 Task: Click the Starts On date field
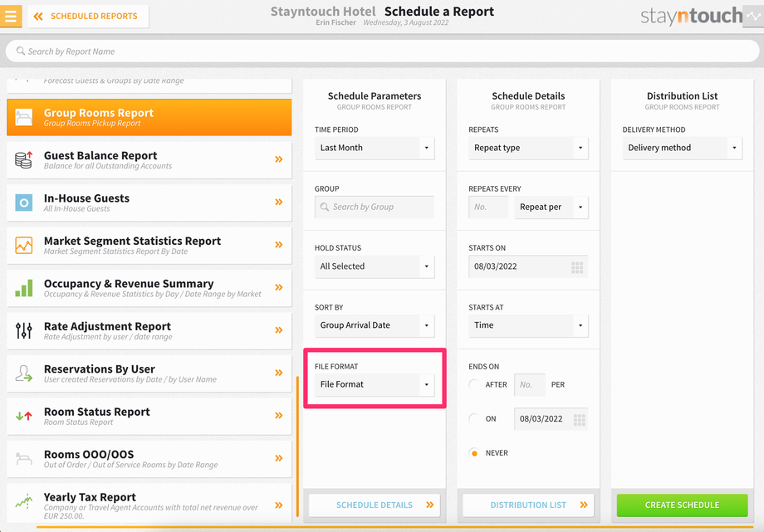(528, 266)
